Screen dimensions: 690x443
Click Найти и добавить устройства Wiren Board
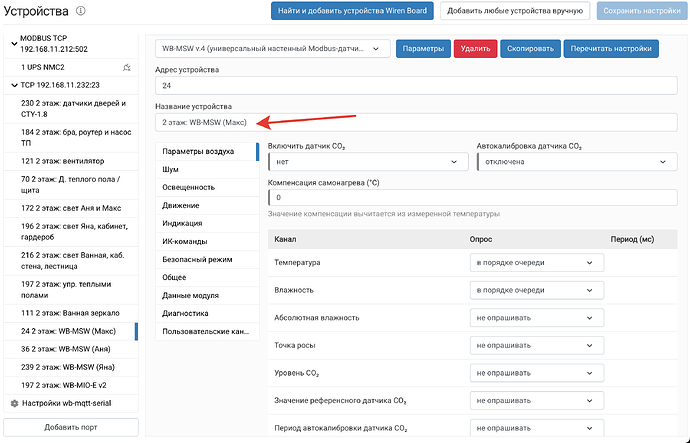[x=352, y=11]
